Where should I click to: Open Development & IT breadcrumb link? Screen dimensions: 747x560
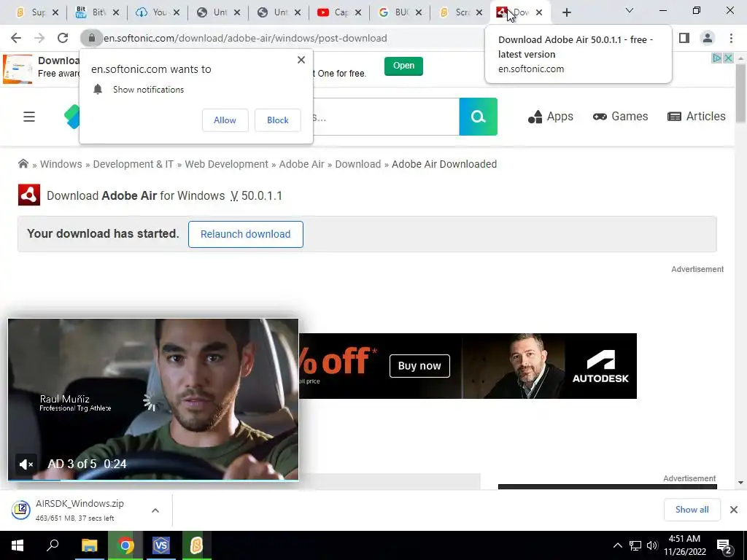(x=133, y=164)
